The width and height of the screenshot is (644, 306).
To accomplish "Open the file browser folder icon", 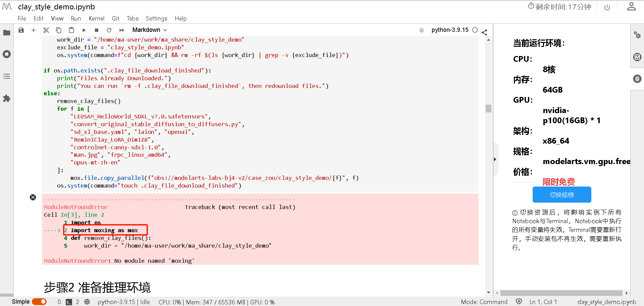I will click(x=7, y=33).
